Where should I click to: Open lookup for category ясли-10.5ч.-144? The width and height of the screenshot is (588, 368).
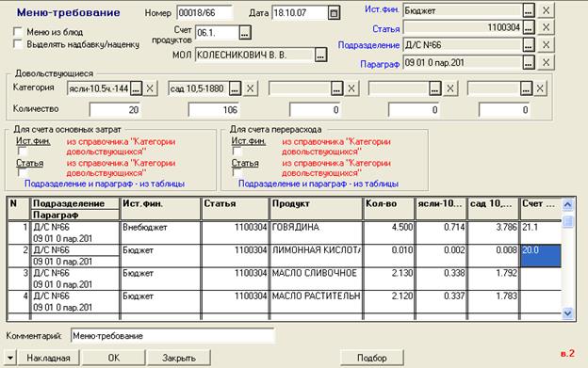136,88
